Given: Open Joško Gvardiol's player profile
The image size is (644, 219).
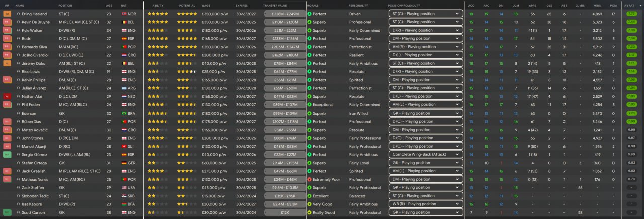Looking at the screenshot, I should 34,55.
